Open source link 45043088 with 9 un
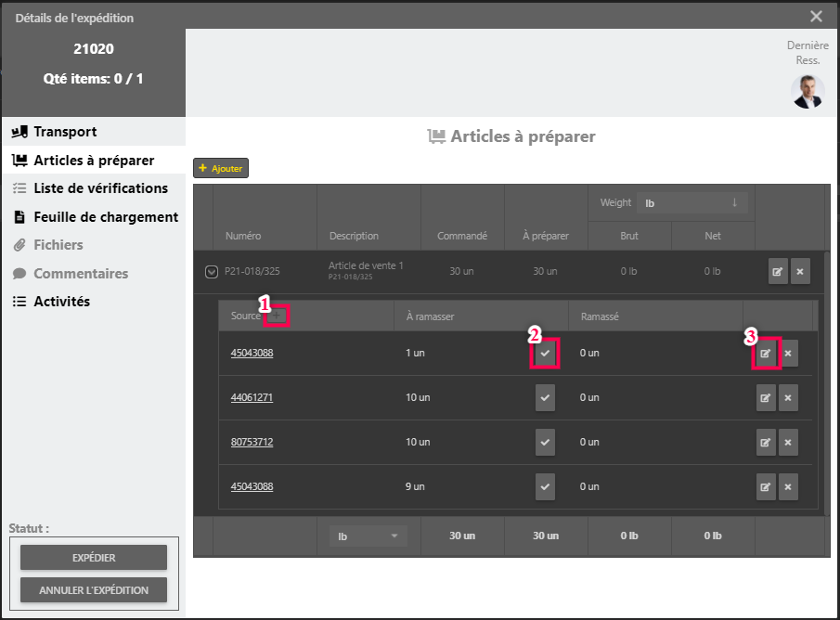 pyautogui.click(x=252, y=486)
